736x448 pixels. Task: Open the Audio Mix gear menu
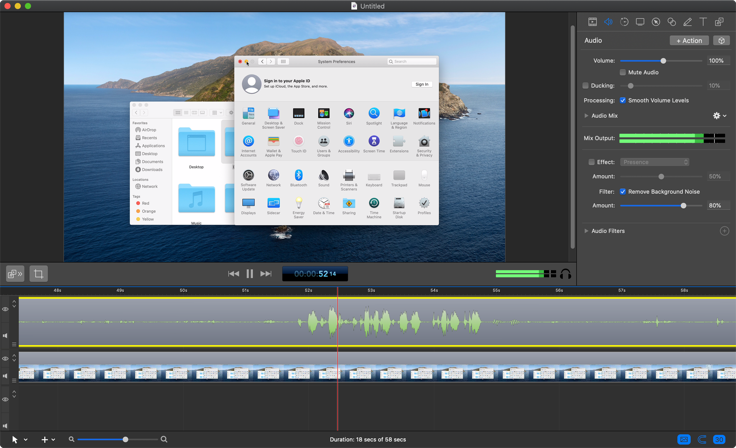tap(719, 116)
